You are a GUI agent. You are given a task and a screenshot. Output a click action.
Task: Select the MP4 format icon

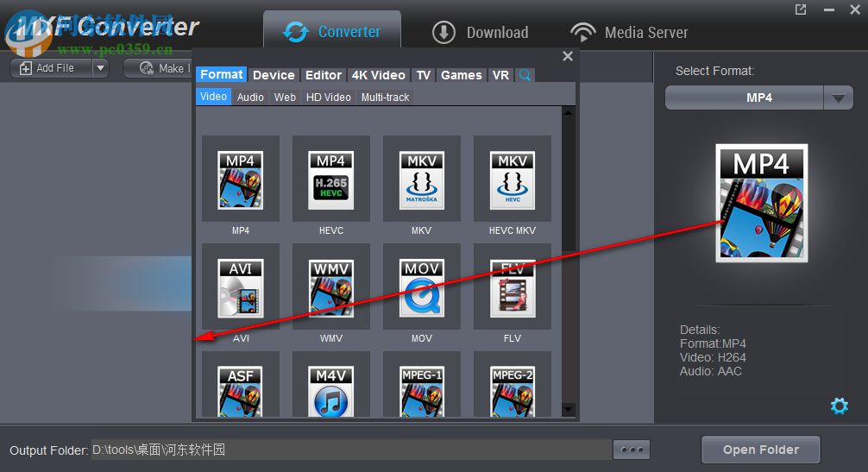(x=240, y=179)
